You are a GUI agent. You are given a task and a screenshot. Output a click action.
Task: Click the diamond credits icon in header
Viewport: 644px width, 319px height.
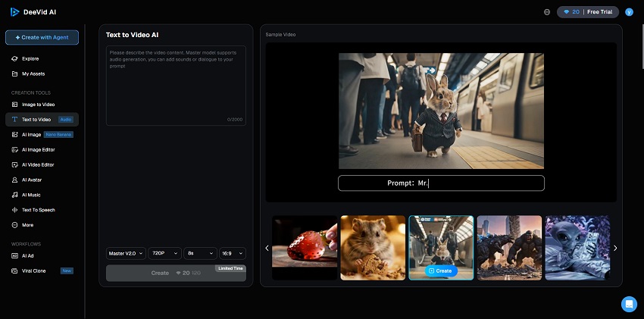(x=567, y=12)
